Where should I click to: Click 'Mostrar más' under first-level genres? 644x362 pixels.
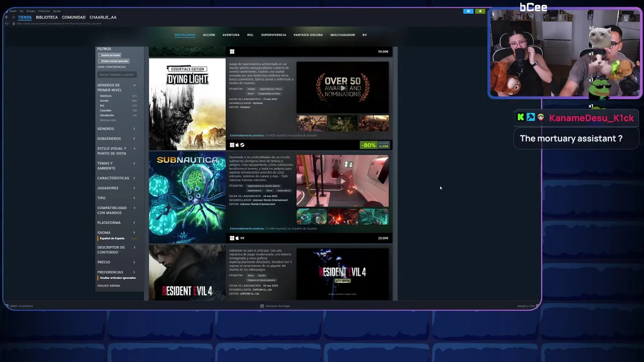tap(108, 120)
